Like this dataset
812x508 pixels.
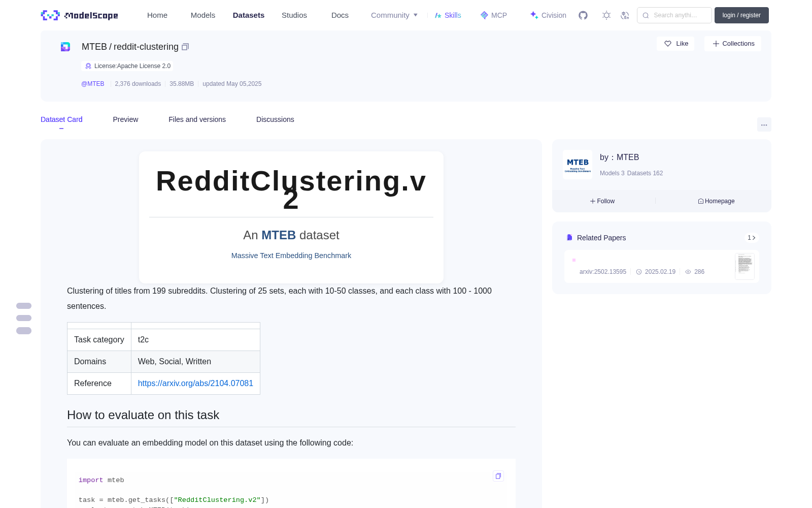(676, 44)
